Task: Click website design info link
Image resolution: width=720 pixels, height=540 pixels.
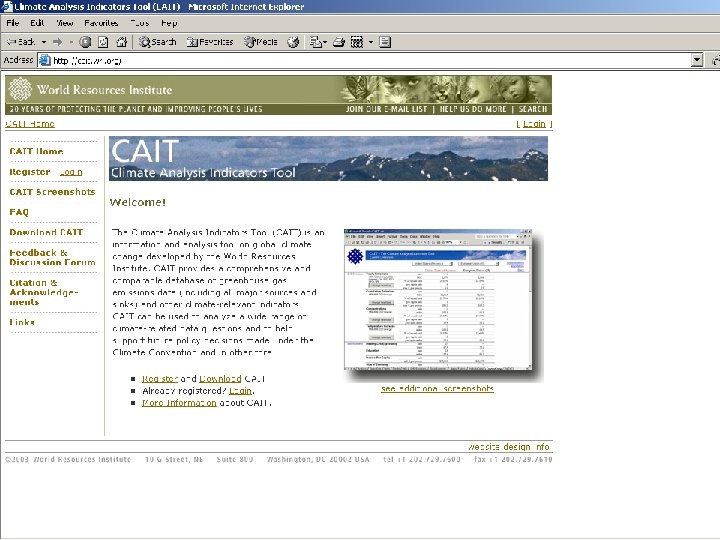Action: (x=509, y=447)
